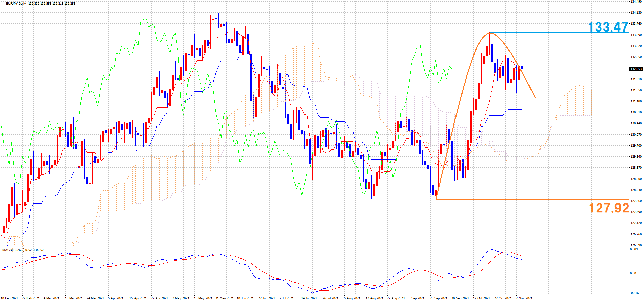Click the projected Ichimoku cloud at far right
This screenshot has height=302, width=644.
(x=577, y=101)
